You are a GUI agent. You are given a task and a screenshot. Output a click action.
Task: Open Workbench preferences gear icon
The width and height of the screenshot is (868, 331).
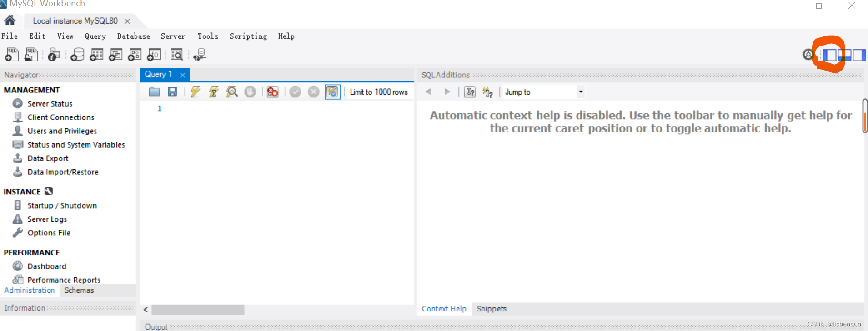tap(808, 55)
